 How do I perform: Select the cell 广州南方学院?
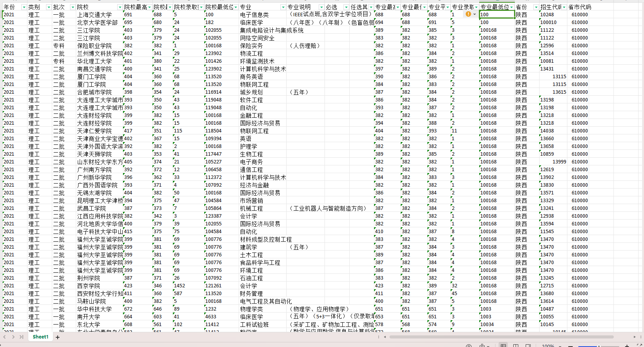pos(99,170)
